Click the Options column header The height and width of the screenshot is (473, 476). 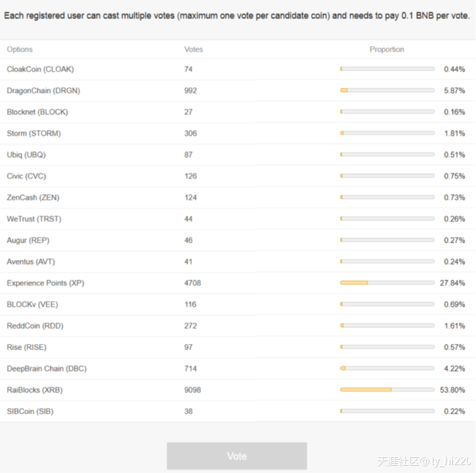coord(20,49)
